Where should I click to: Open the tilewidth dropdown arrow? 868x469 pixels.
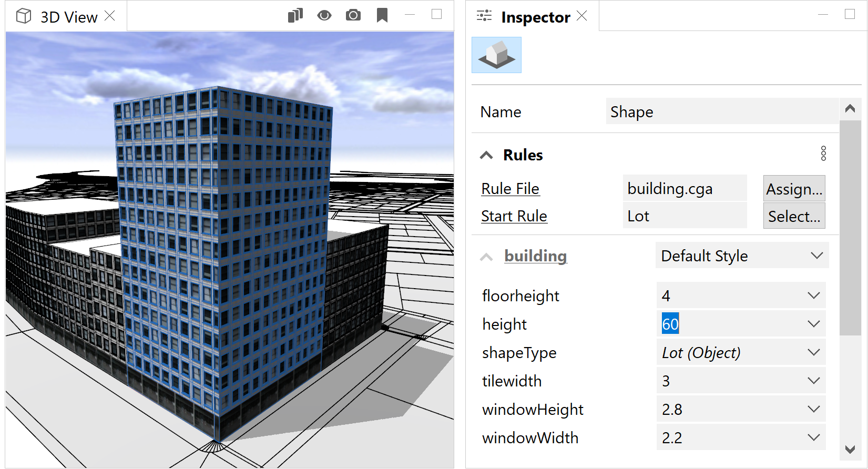[814, 381]
